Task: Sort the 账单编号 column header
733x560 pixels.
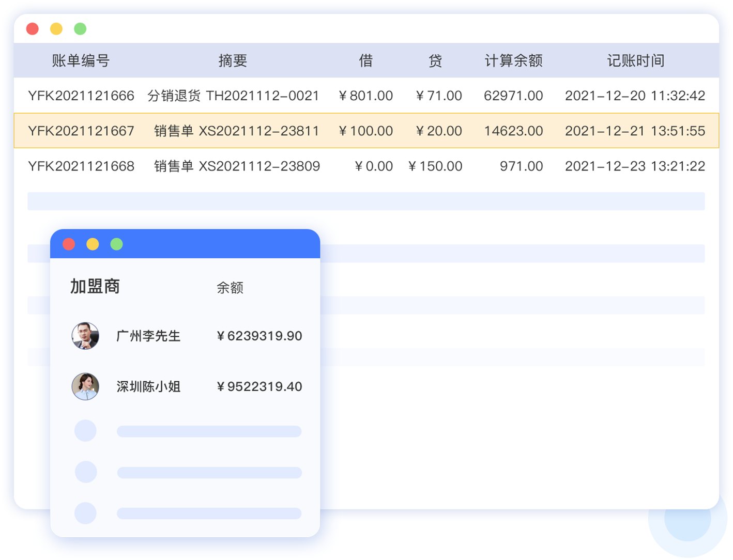Action: (x=80, y=60)
